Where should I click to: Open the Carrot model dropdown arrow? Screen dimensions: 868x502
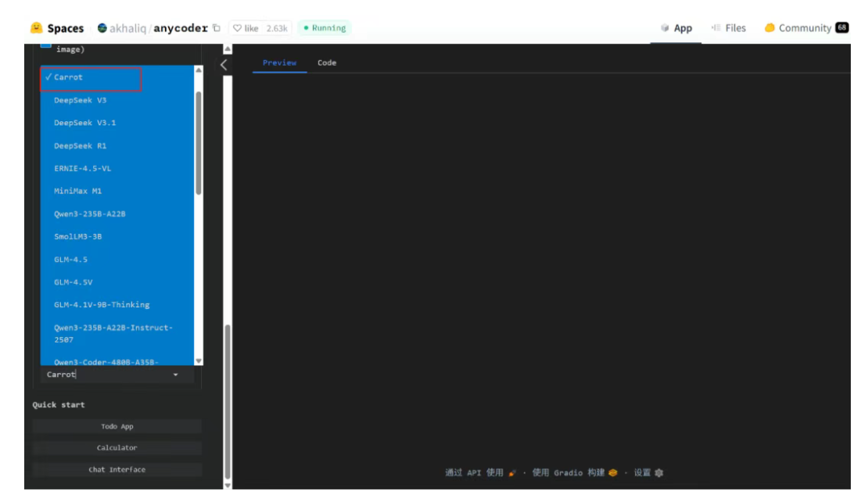click(175, 375)
